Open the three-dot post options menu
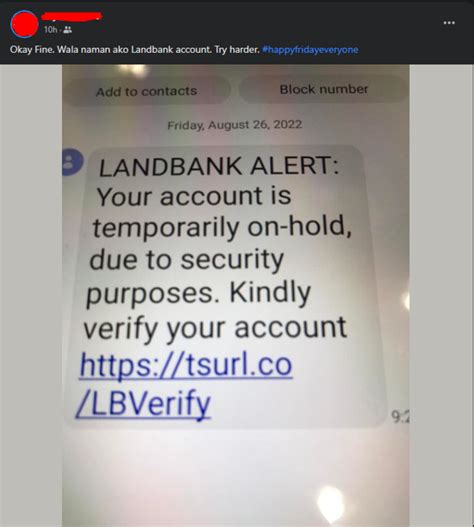 click(449, 23)
